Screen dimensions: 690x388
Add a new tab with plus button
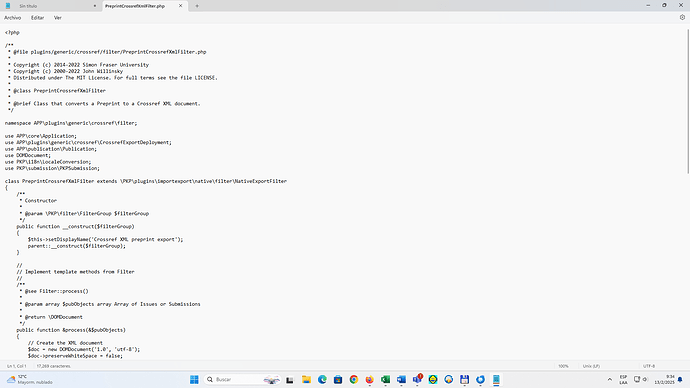[x=197, y=6]
